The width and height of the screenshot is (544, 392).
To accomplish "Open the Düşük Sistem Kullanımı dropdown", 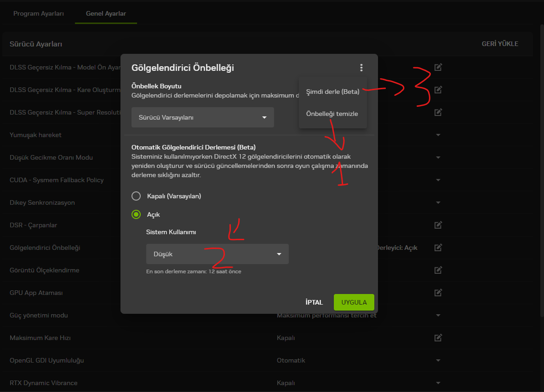I will coord(217,254).
